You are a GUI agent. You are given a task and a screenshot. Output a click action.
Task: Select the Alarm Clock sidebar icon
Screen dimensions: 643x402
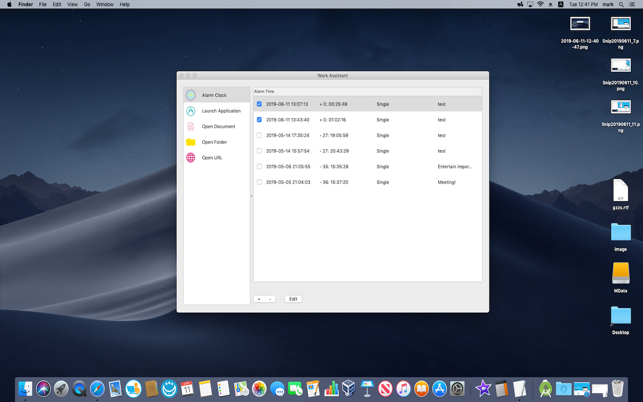click(x=191, y=95)
